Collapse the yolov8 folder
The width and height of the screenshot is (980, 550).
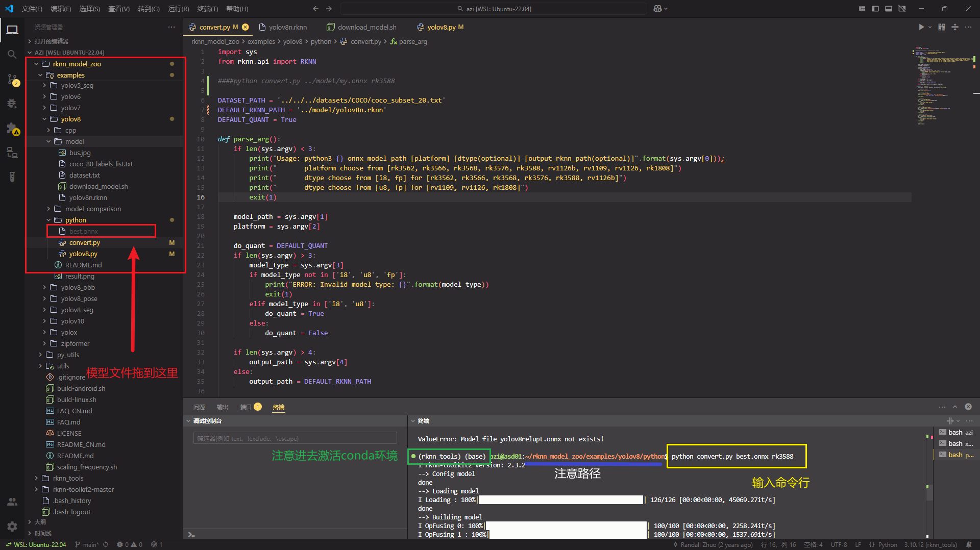click(70, 119)
